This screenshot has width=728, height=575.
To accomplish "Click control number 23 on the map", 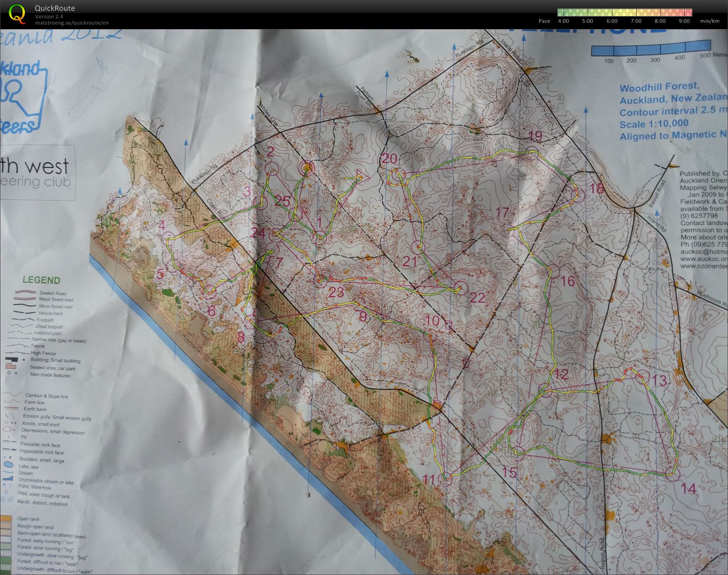I will pos(337,292).
